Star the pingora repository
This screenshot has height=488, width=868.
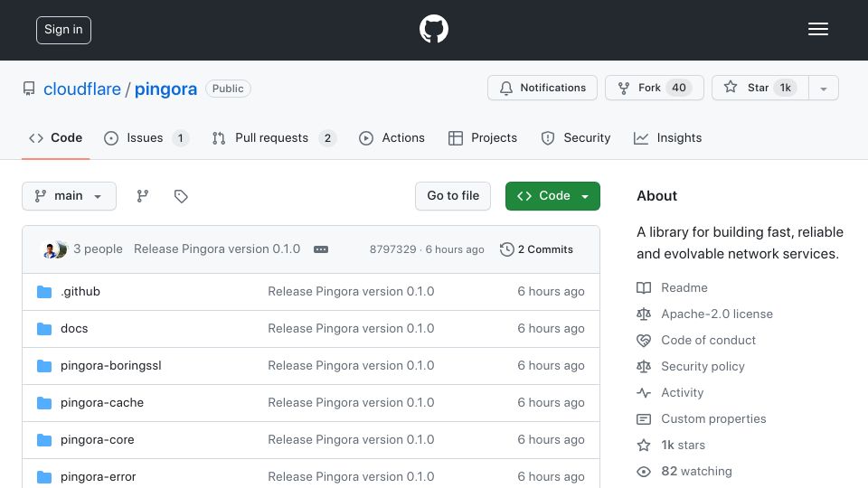coord(760,88)
